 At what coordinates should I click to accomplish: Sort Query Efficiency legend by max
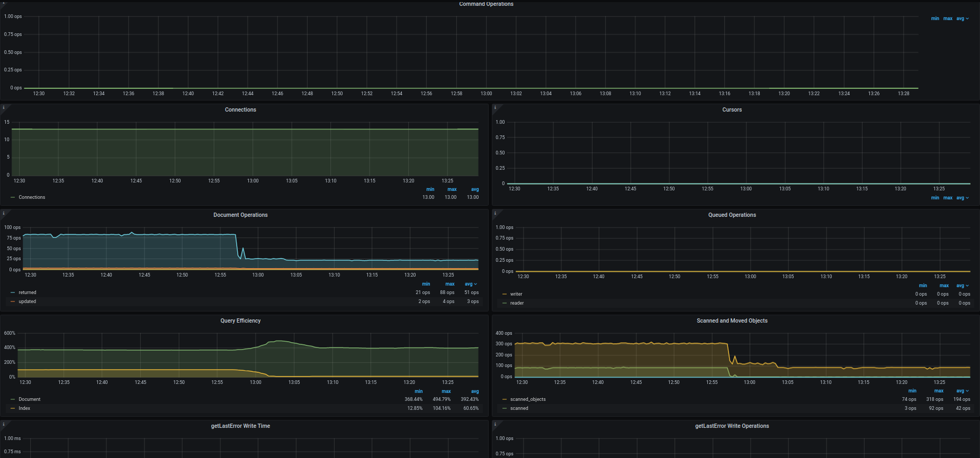(446, 391)
